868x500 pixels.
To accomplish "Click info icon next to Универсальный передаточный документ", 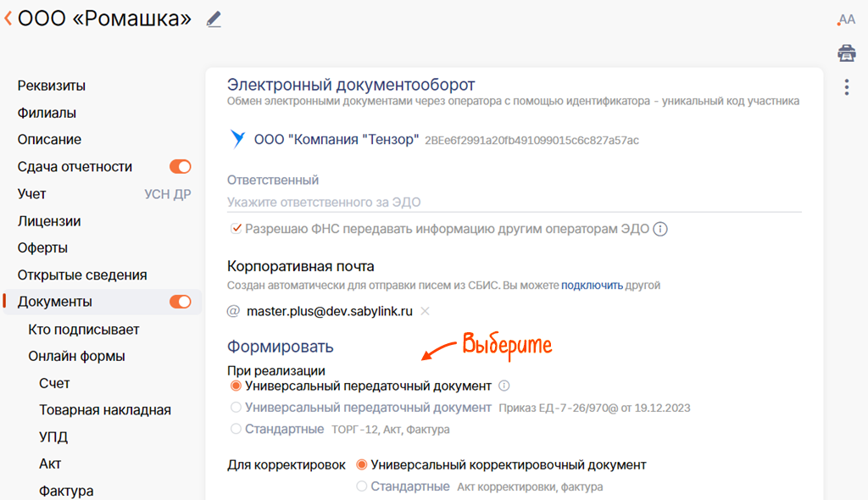I will (x=504, y=386).
